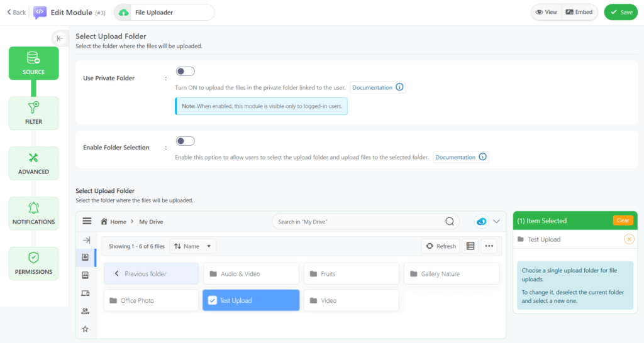Remove Test Upload with orange X icon
644x343 pixels.
click(x=629, y=239)
